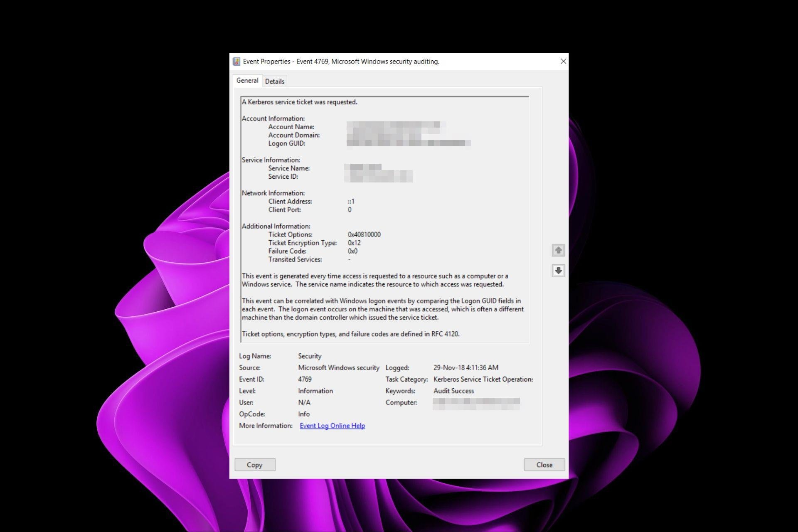The width and height of the screenshot is (798, 532).
Task: Click the Ticket Options value 0x40810000
Action: [364, 234]
